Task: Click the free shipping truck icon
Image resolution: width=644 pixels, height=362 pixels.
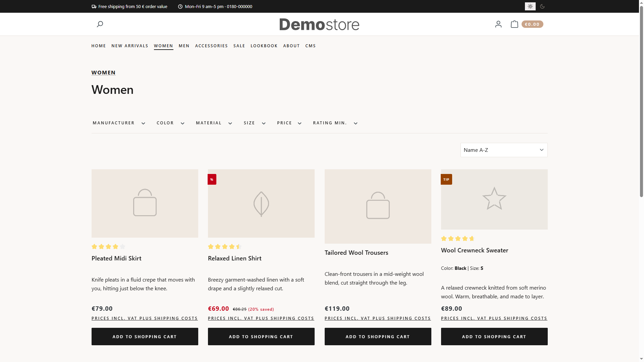Action: point(94,6)
